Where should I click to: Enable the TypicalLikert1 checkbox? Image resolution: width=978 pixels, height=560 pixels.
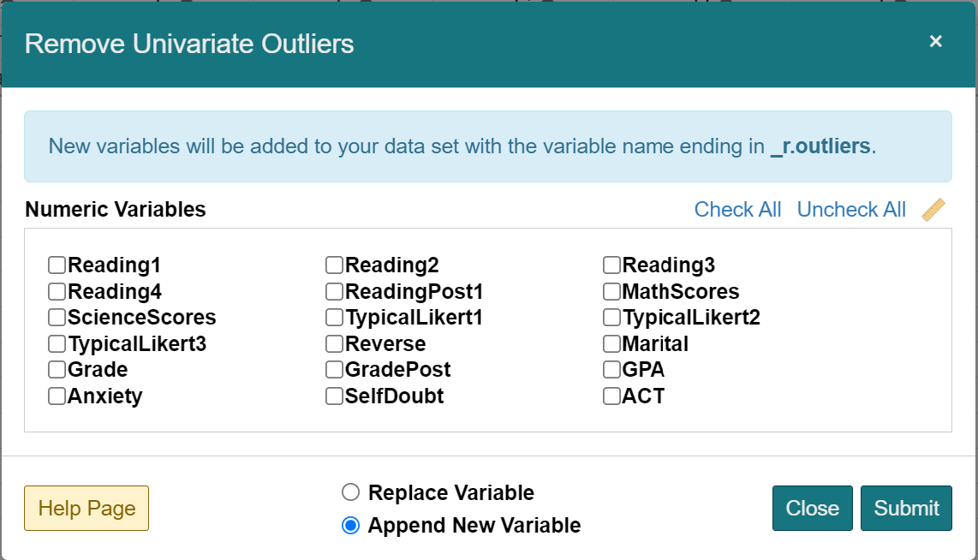point(334,317)
